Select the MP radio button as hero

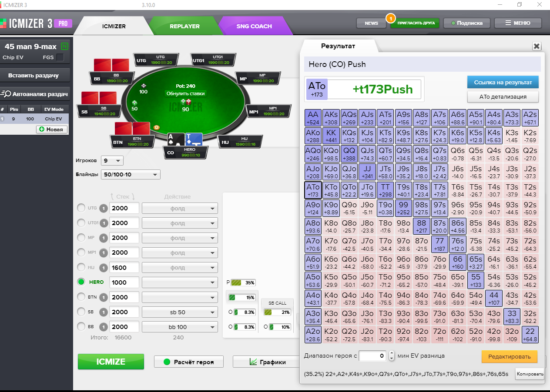tap(81, 238)
